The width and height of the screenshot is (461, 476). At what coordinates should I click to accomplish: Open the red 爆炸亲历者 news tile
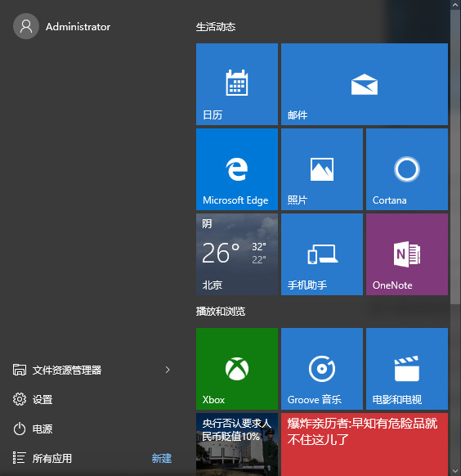point(365,444)
